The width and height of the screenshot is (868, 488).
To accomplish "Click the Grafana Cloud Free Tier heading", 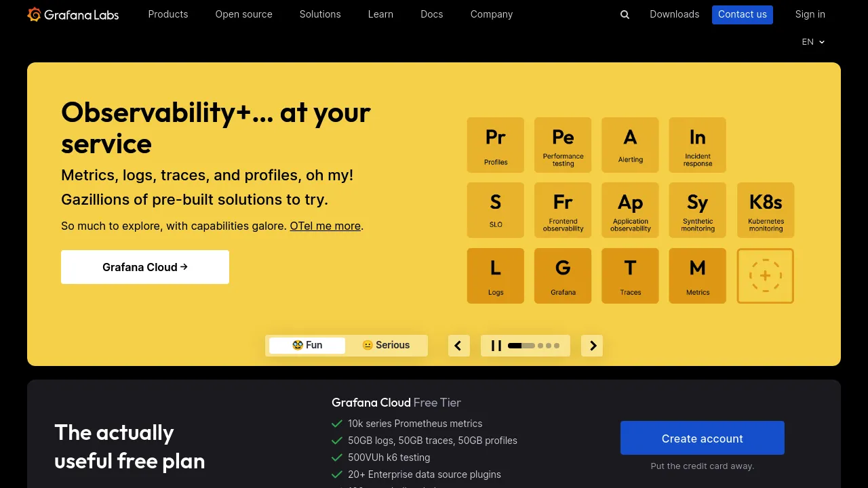I will pos(396,403).
